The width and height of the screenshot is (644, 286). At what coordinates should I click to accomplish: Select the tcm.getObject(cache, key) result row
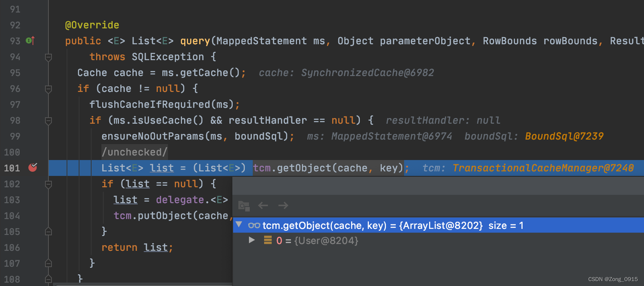(438, 225)
